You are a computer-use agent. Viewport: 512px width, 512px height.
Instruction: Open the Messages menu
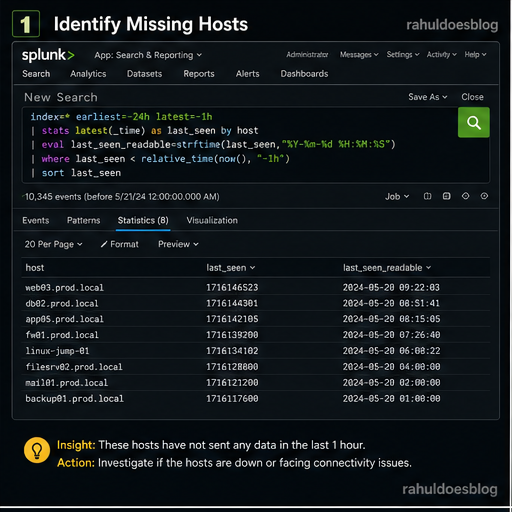(x=359, y=54)
